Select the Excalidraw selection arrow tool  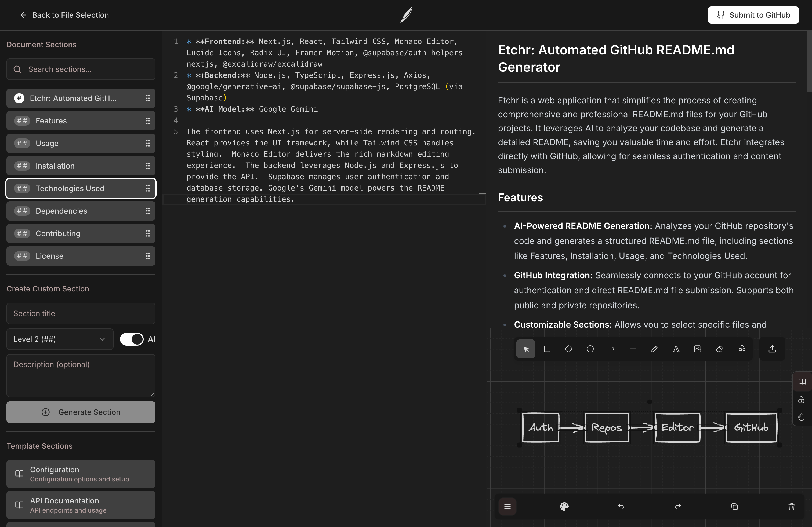pos(525,349)
